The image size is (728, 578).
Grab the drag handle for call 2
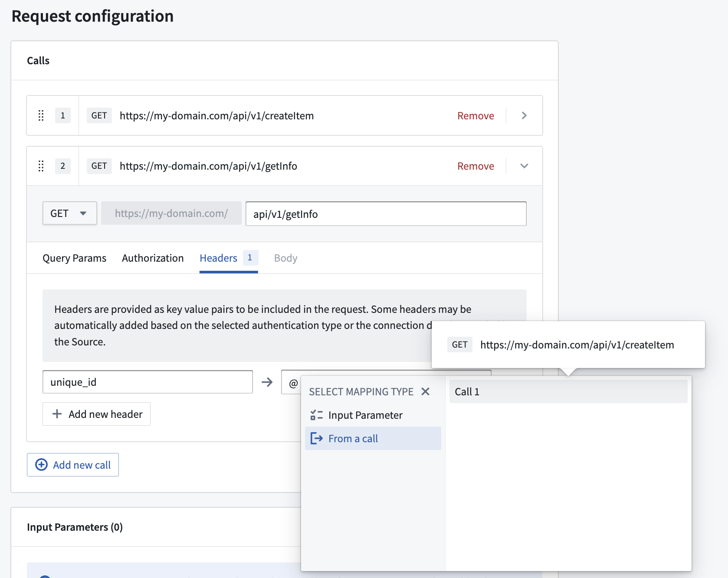coord(41,166)
